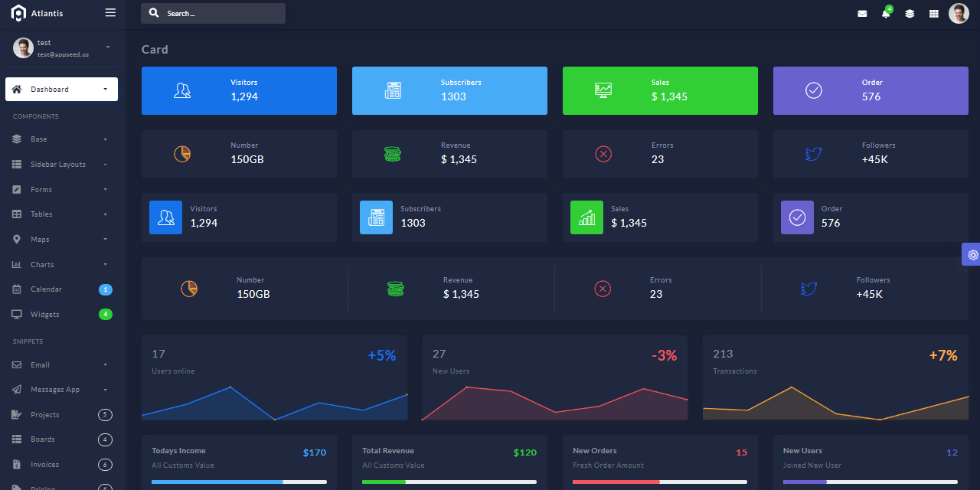Toggle the sidebar with the hamburger icon
Viewport: 980px width, 490px height.
[x=109, y=12]
